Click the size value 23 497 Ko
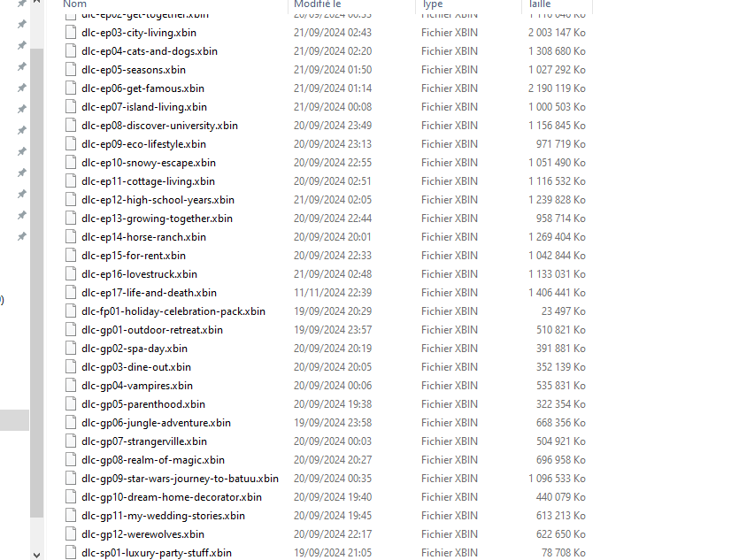 pyautogui.click(x=563, y=311)
